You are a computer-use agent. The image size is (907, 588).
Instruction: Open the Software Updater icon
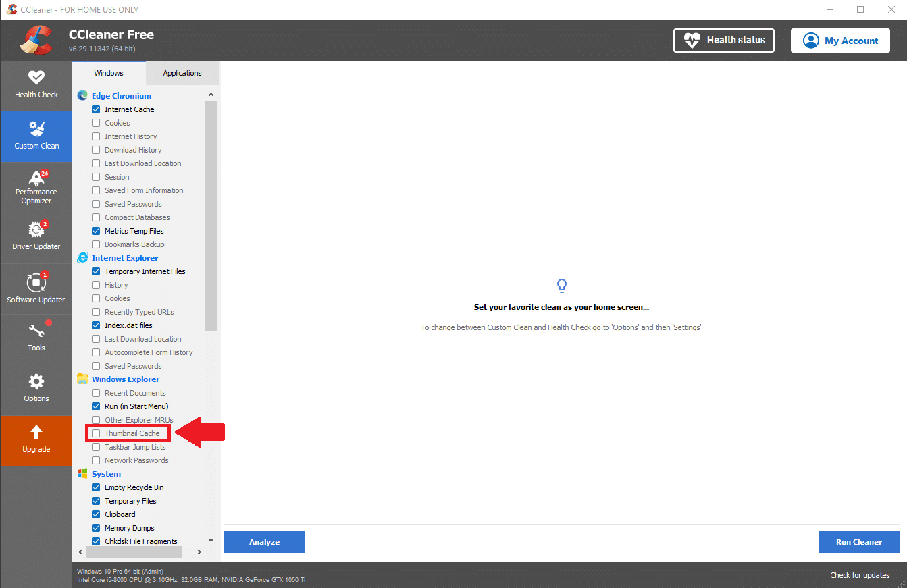point(36,282)
